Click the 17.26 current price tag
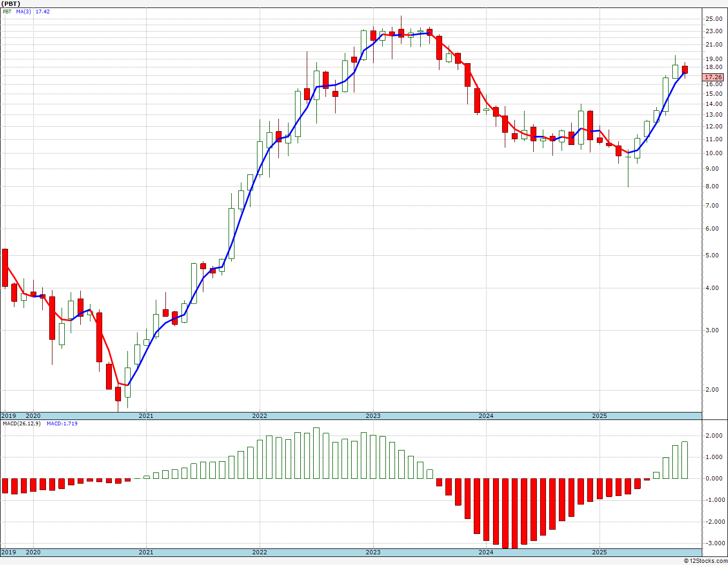Screen dimensions: 728x565 click(x=714, y=78)
